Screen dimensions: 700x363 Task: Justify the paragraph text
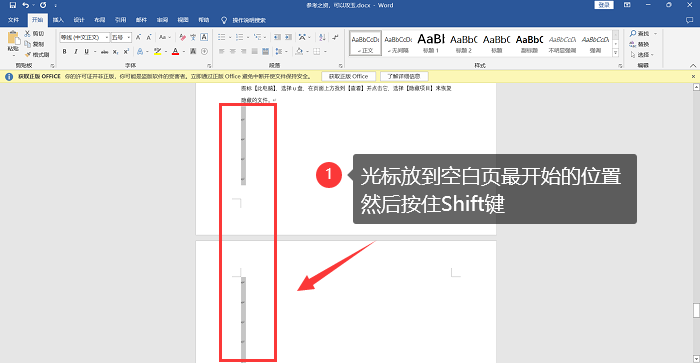[x=254, y=52]
